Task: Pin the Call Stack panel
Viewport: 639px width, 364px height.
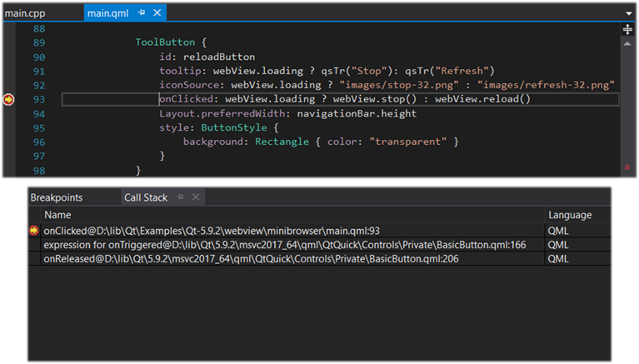Action: tap(180, 197)
